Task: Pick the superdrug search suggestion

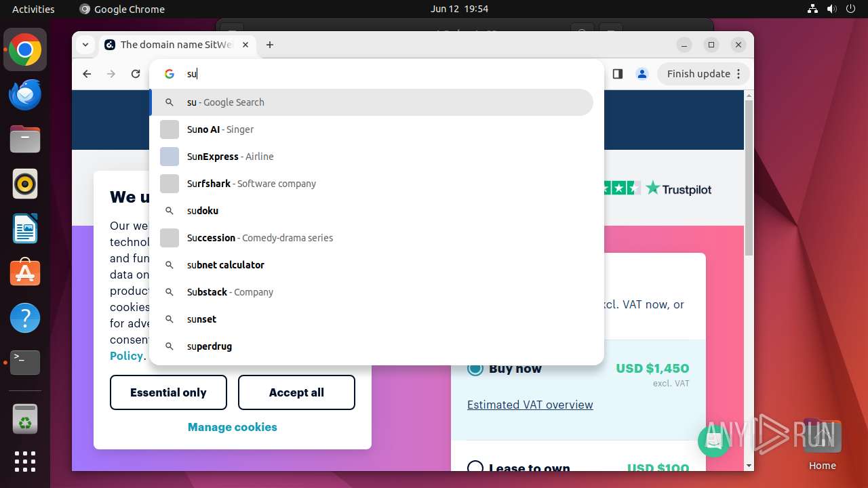Action: point(372,346)
